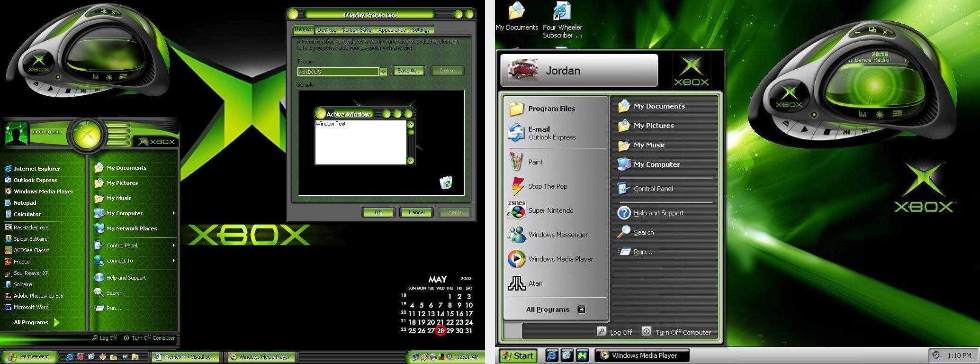This screenshot has width=980, height=364.
Task: Click circled date 28 on May calendar
Action: [x=441, y=331]
